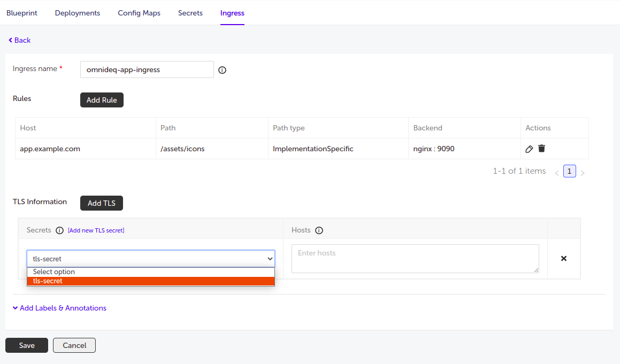620x364 pixels.
Task: Click the Ingress name input field
Action: (147, 69)
